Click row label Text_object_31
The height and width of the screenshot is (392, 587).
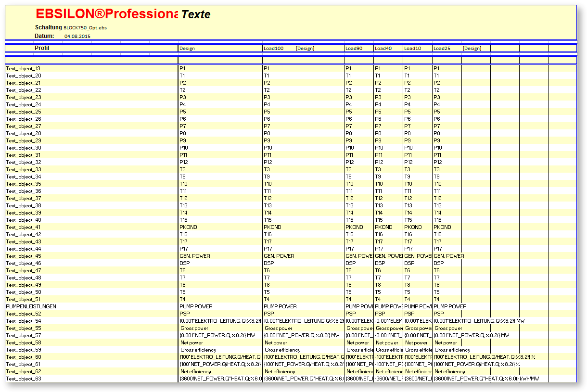click(24, 155)
